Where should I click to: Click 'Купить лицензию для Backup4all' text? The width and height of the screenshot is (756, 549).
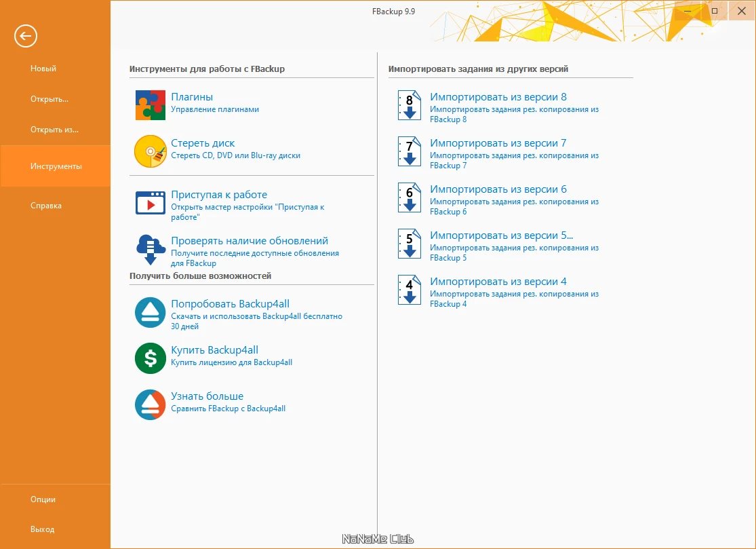point(232,362)
